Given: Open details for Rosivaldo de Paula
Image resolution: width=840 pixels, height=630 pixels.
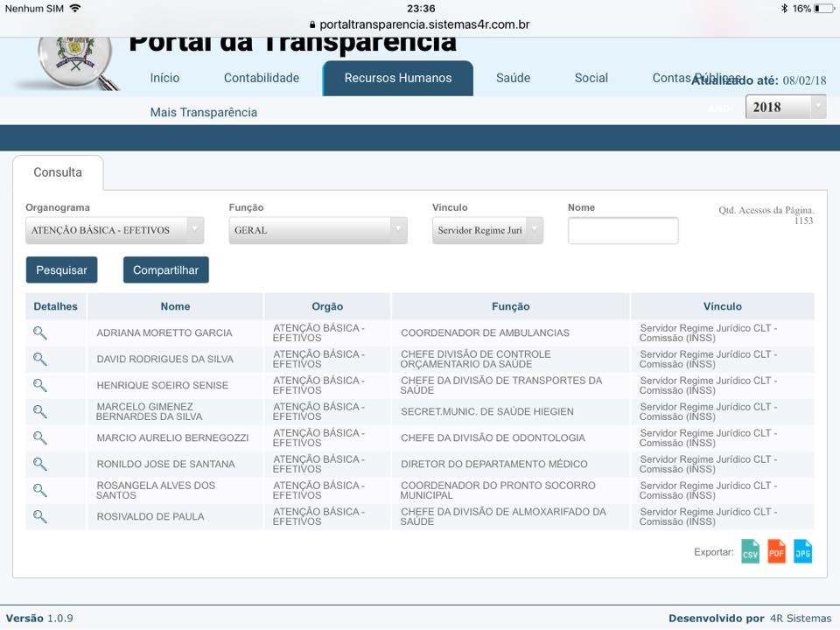Looking at the screenshot, I should tap(39, 516).
